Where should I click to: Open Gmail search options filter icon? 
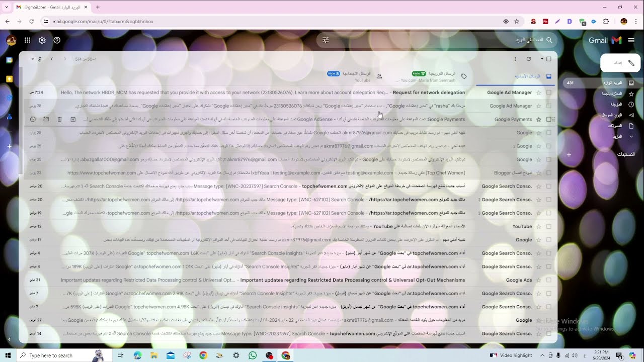326,40
